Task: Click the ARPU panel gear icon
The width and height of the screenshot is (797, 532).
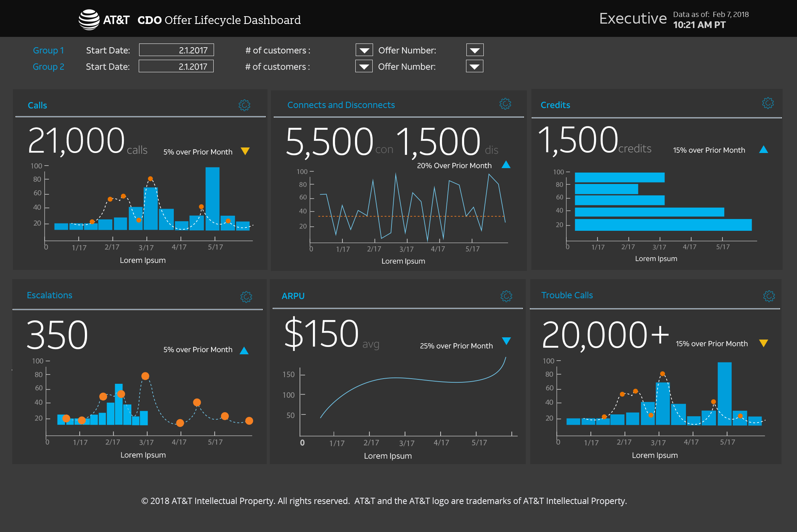Action: tap(506, 296)
